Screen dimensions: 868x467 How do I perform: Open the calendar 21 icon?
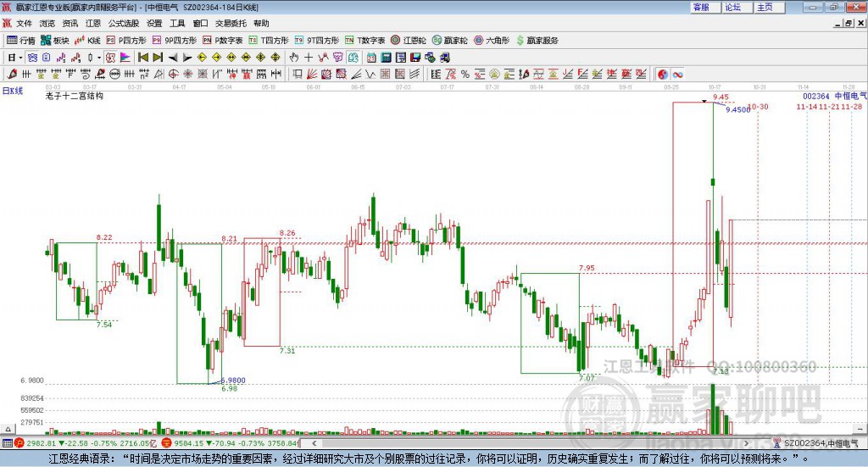371,58
